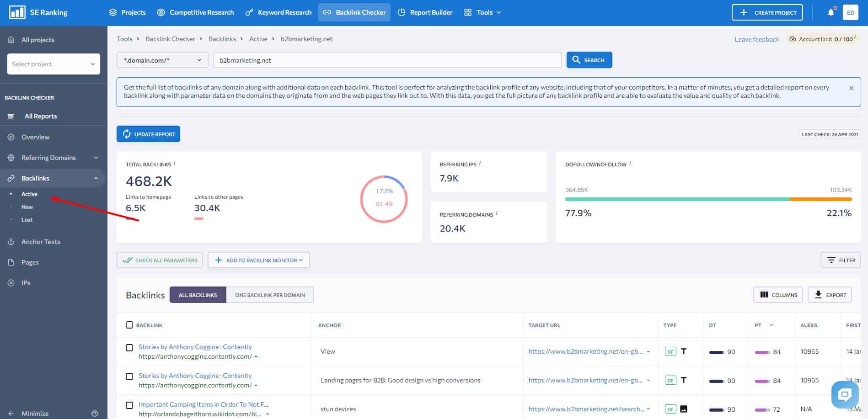Select the Lost backlinks sidebar item
868x419 pixels.
(x=27, y=220)
